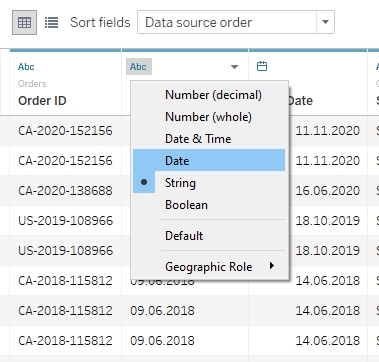Switch to metadata list view icon
This screenshot has height=362, width=379.
tap(52, 23)
